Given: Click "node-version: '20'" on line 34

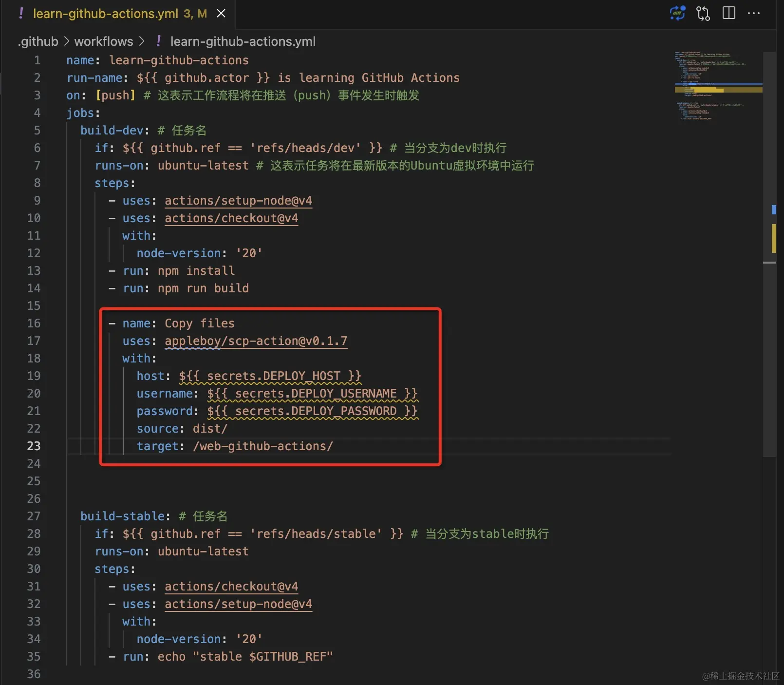Looking at the screenshot, I should click(199, 639).
